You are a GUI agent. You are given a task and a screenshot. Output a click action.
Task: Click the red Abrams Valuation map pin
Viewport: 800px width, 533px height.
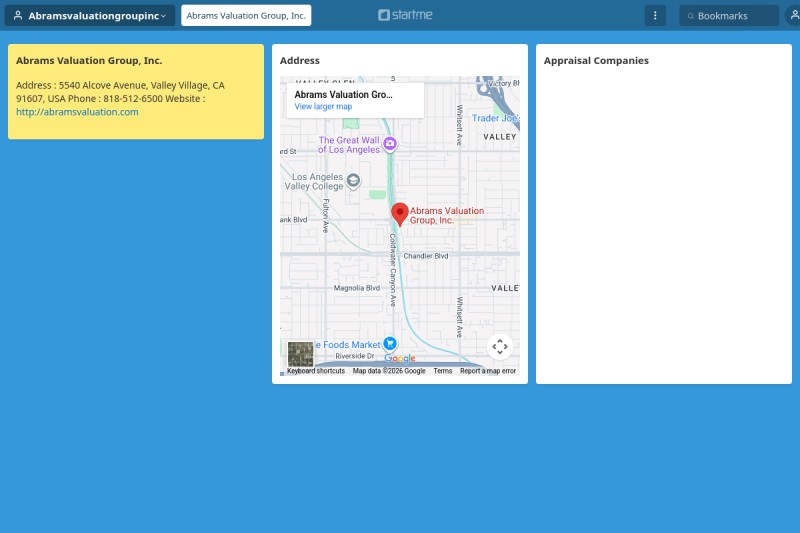coord(399,214)
